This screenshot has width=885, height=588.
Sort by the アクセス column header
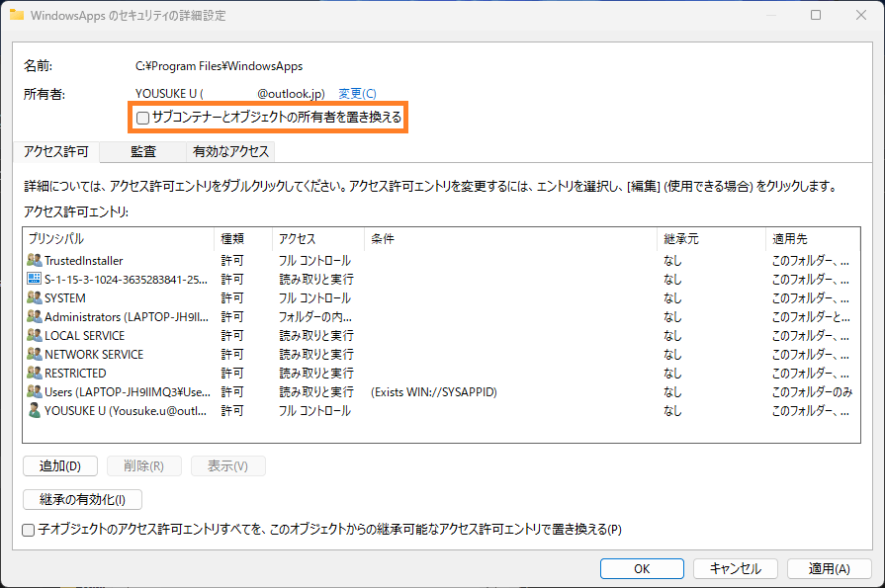(x=318, y=239)
